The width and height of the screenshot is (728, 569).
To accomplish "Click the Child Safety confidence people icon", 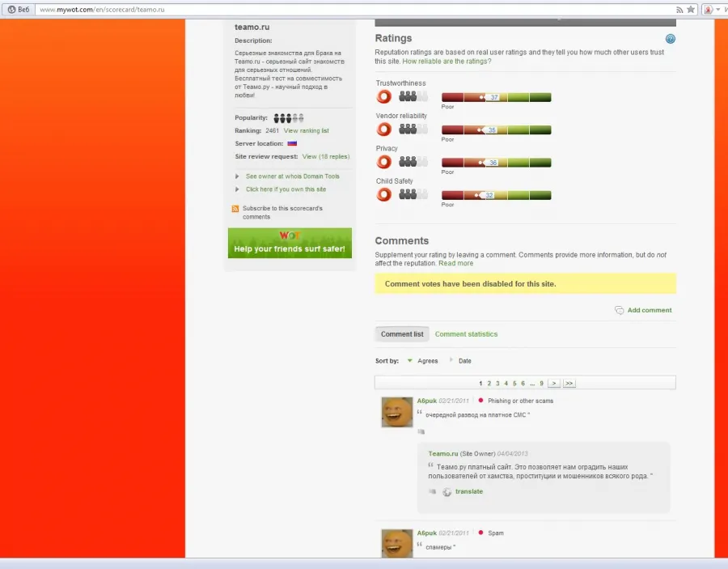I will click(x=413, y=194).
